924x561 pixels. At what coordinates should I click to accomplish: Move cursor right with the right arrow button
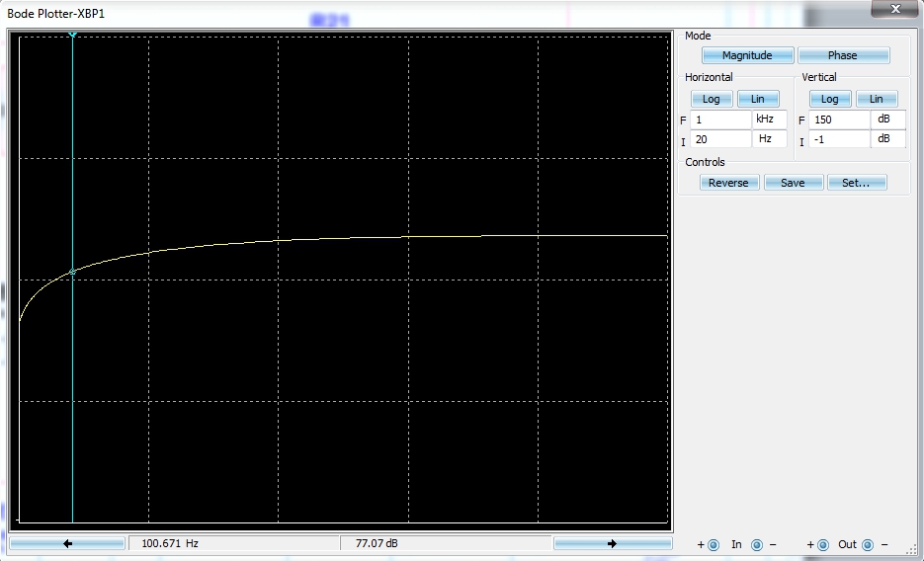pos(612,543)
